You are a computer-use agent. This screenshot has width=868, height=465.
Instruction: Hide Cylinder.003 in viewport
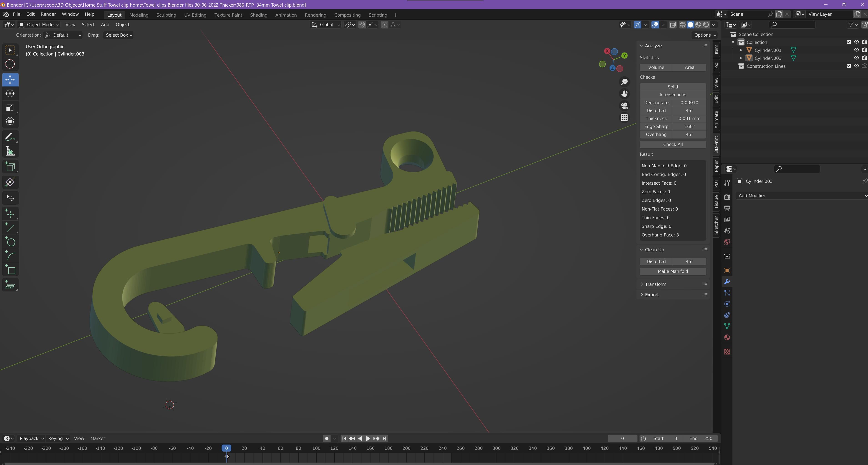[x=856, y=58]
